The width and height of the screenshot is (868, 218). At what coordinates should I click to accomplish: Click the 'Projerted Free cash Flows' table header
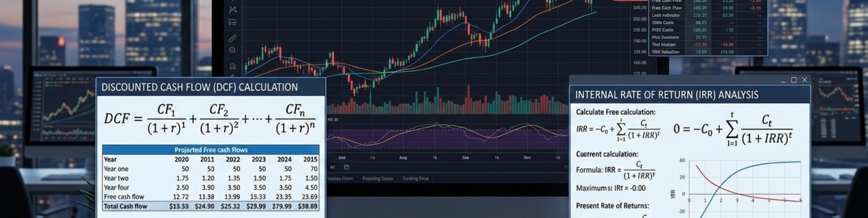click(211, 150)
